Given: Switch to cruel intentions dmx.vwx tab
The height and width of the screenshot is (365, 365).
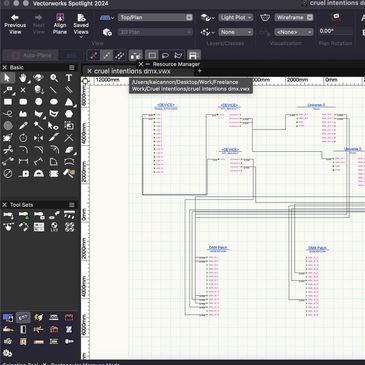Looking at the screenshot, I should [x=132, y=71].
